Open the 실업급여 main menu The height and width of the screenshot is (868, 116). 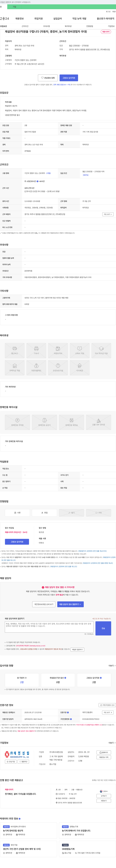tap(58, 18)
